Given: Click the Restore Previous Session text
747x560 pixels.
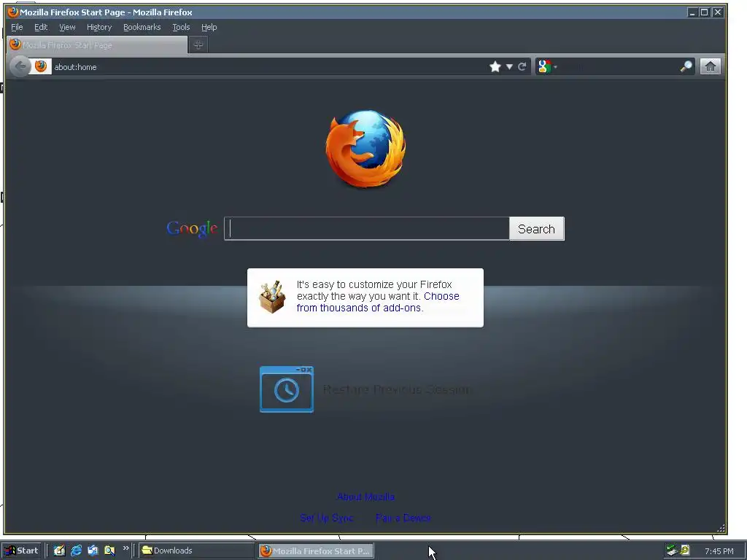Looking at the screenshot, I should point(397,389).
